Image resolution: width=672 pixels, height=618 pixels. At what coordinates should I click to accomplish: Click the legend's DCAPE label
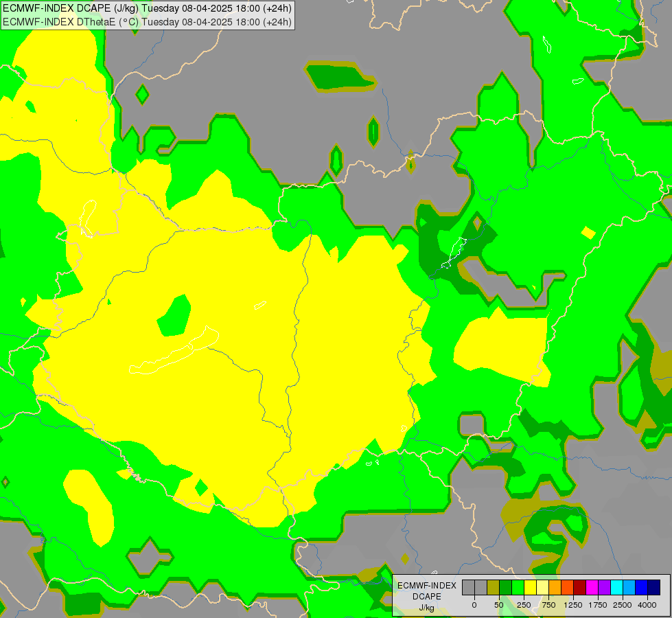pos(427,597)
